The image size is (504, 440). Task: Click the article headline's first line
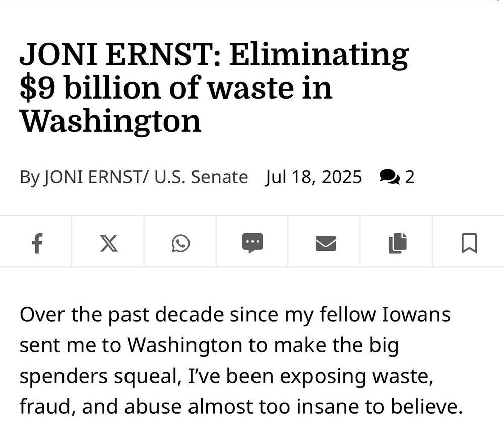214,54
